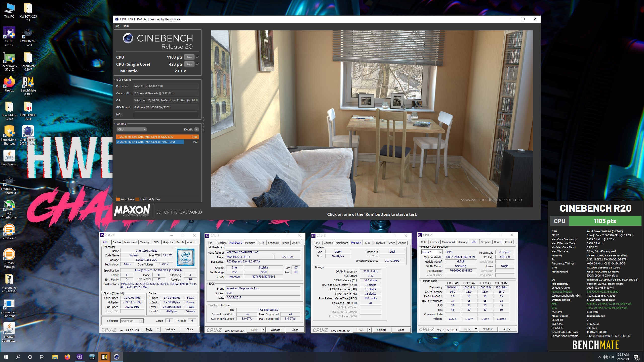Click the Info input field in Cinebench
Image resolution: width=644 pixels, height=362 pixels.
pyautogui.click(x=166, y=114)
